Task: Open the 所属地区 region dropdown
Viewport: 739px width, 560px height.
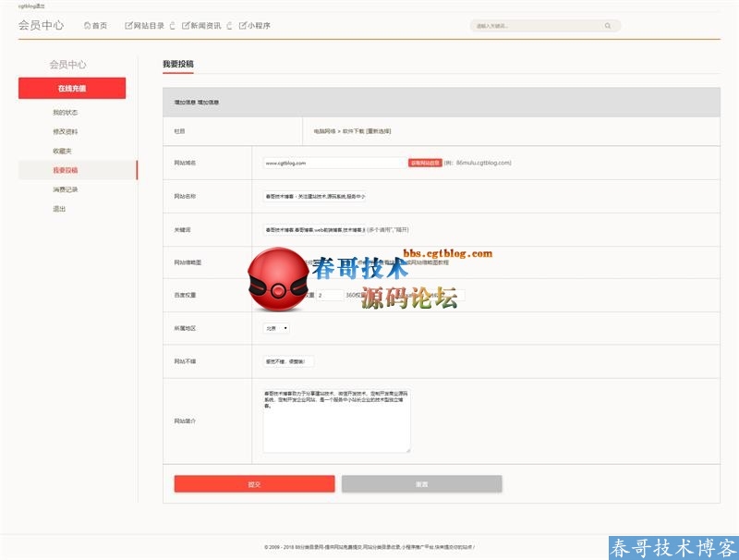Action: pyautogui.click(x=276, y=328)
